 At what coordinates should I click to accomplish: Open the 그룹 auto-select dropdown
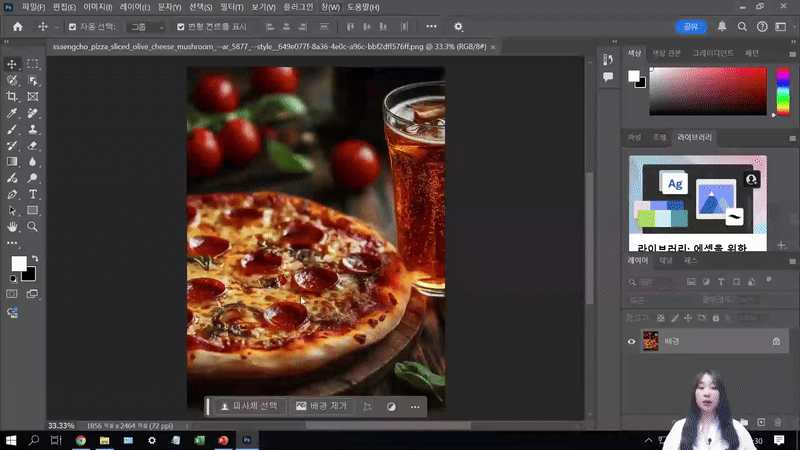[x=146, y=27]
